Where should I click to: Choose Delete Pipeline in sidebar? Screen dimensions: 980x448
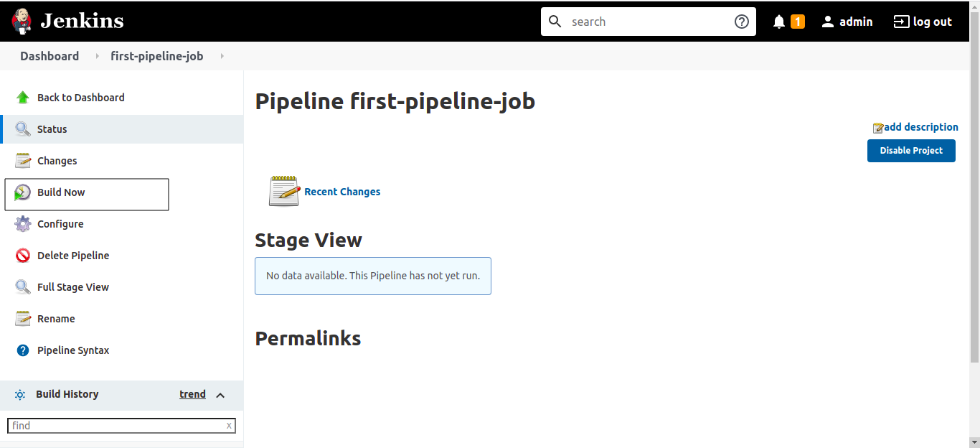[73, 256]
